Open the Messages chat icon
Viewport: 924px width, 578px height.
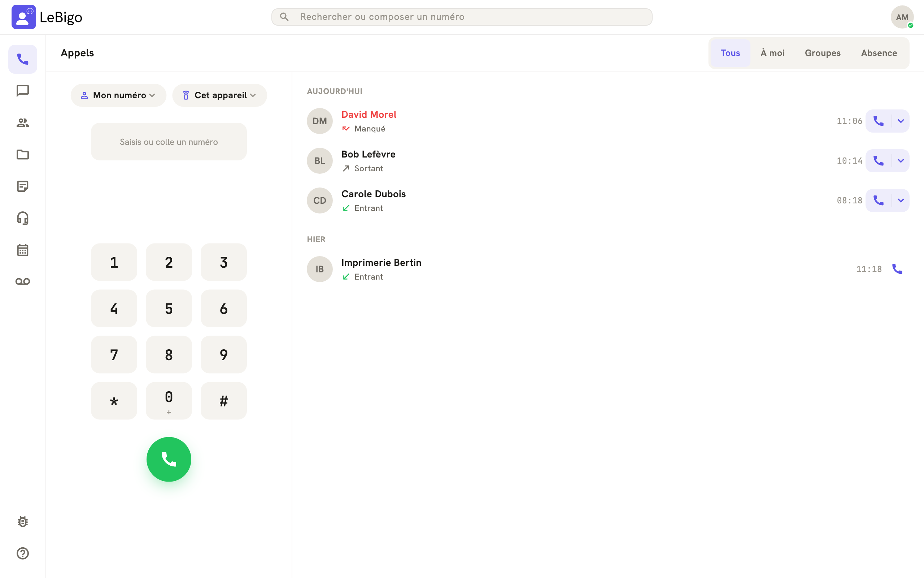click(x=22, y=91)
